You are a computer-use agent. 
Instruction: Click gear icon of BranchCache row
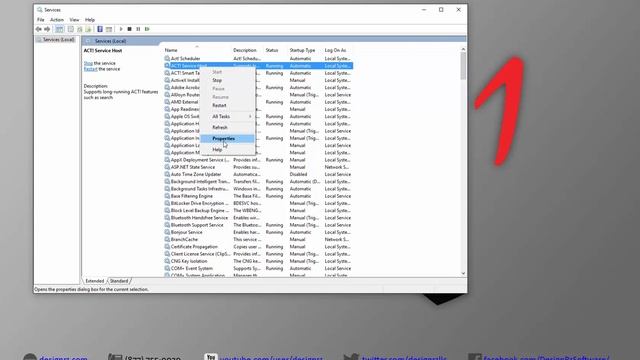click(x=167, y=239)
